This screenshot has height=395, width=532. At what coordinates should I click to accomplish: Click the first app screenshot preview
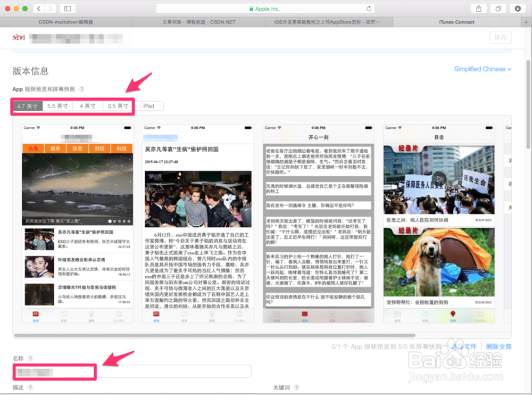coord(77,224)
